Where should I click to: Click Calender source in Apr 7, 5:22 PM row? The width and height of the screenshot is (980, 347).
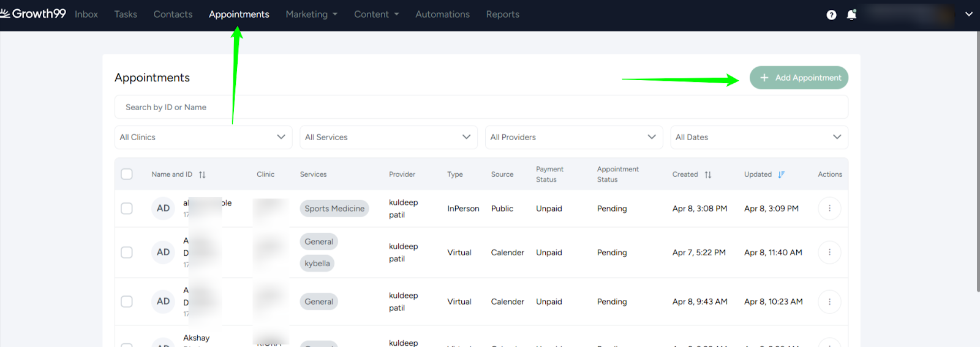point(507,253)
